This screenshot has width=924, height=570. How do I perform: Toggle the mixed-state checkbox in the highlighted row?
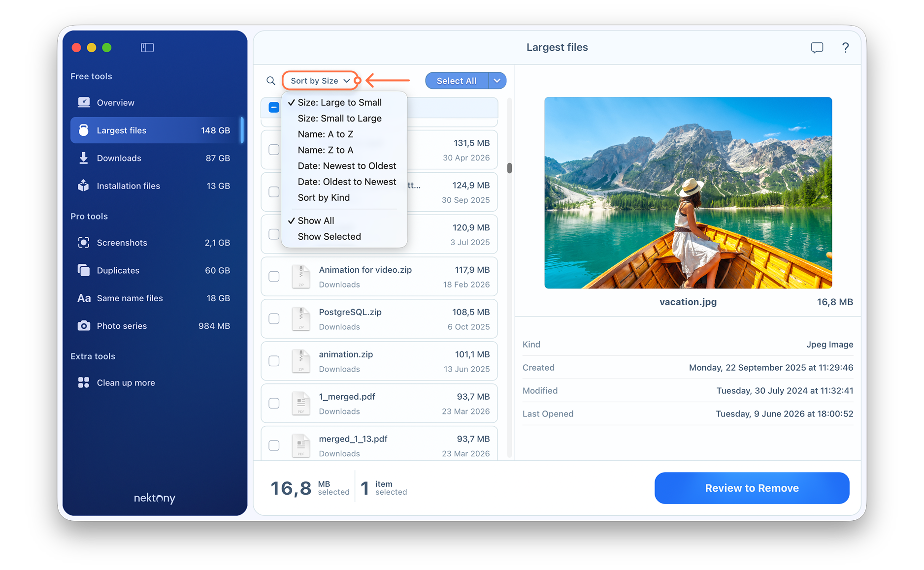coord(274,107)
